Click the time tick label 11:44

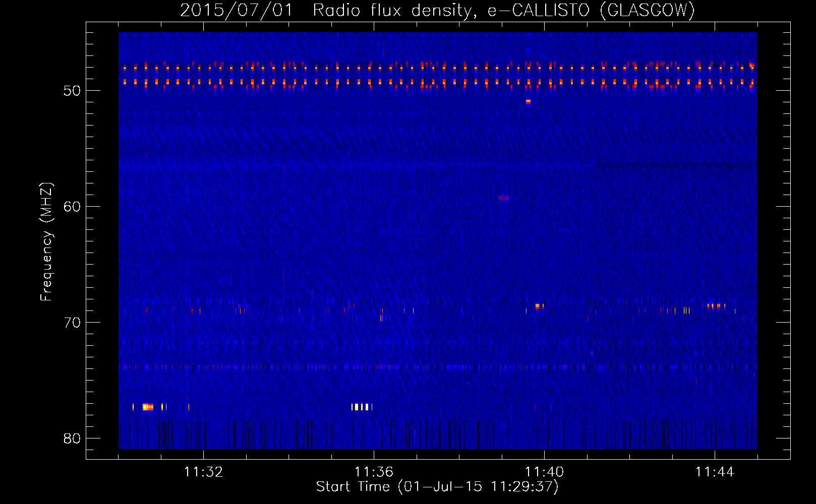715,472
